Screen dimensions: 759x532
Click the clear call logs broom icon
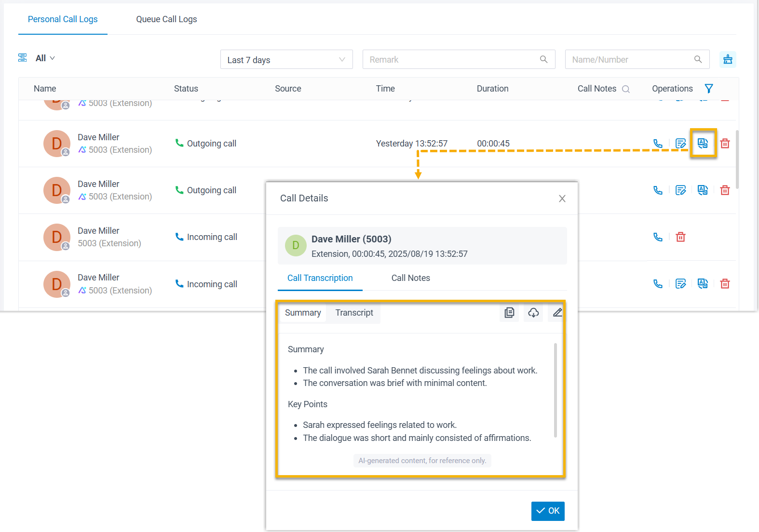tap(728, 59)
